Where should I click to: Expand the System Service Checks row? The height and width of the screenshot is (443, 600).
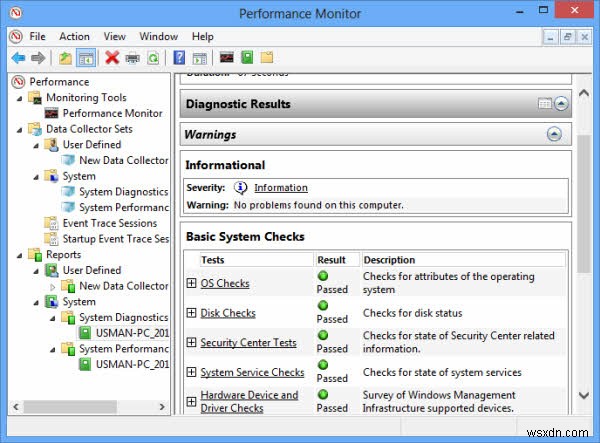click(191, 372)
